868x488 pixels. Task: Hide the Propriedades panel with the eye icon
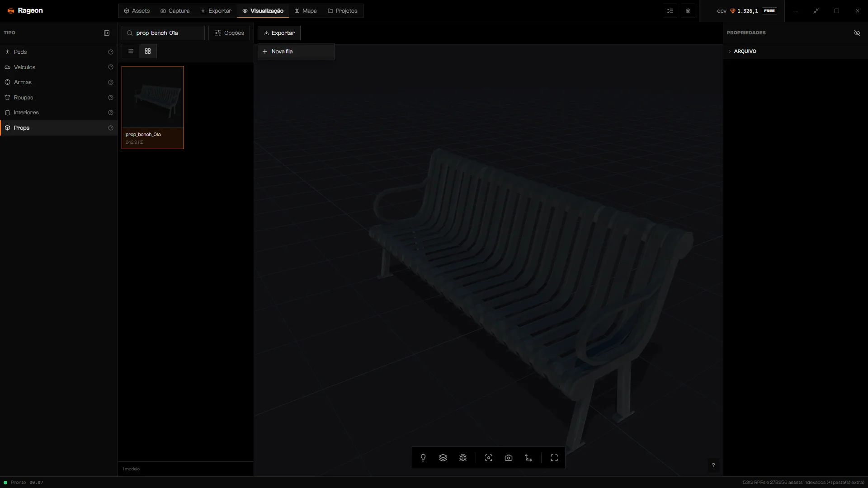tap(857, 33)
